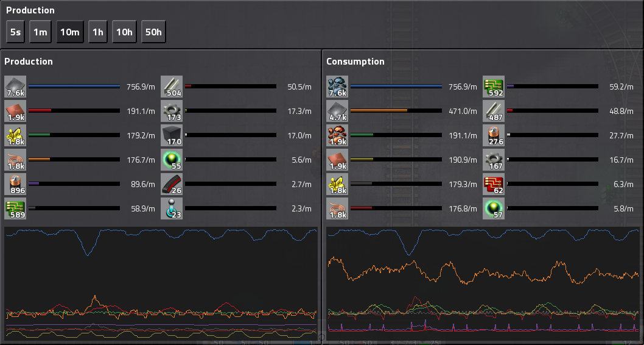The image size is (644, 345).
Task: Click the green orb icon showing 57
Action: point(494,208)
